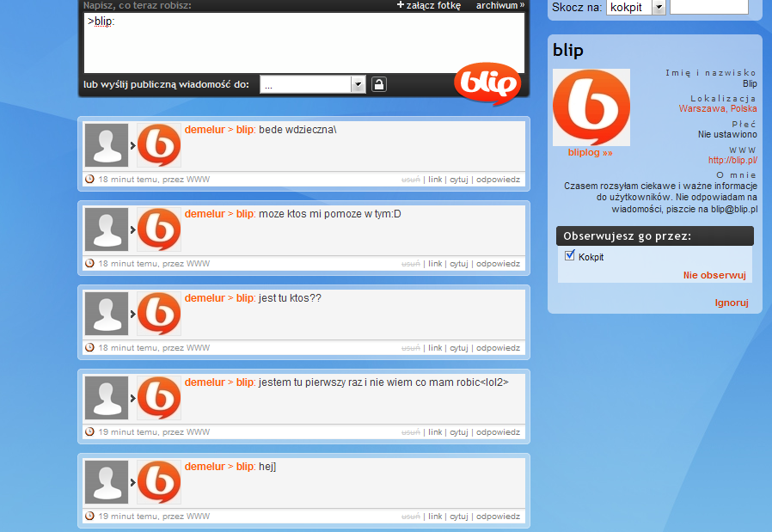Open the http://blip.pl/ website link

(732, 160)
